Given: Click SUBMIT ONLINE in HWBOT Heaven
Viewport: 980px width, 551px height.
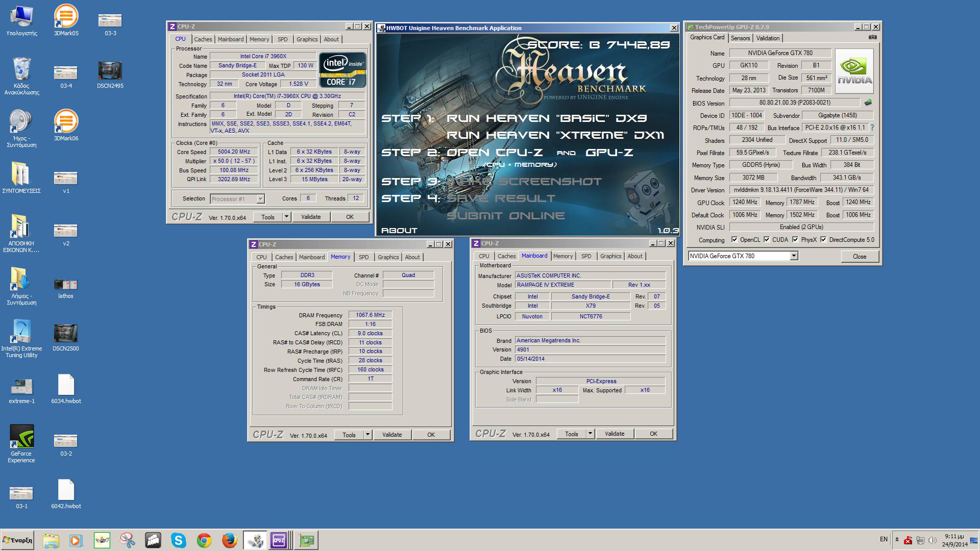Looking at the screenshot, I should coord(506,216).
